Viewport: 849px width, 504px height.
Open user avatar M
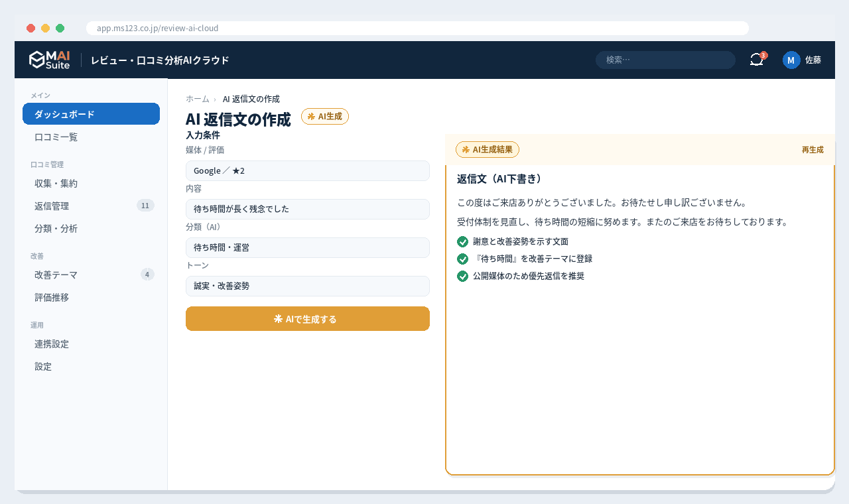click(x=791, y=60)
